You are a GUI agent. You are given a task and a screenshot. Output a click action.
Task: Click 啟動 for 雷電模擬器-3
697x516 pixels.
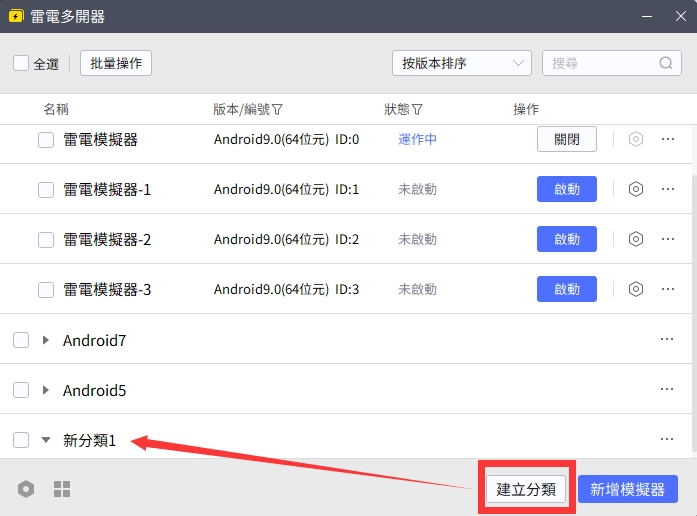(567, 289)
